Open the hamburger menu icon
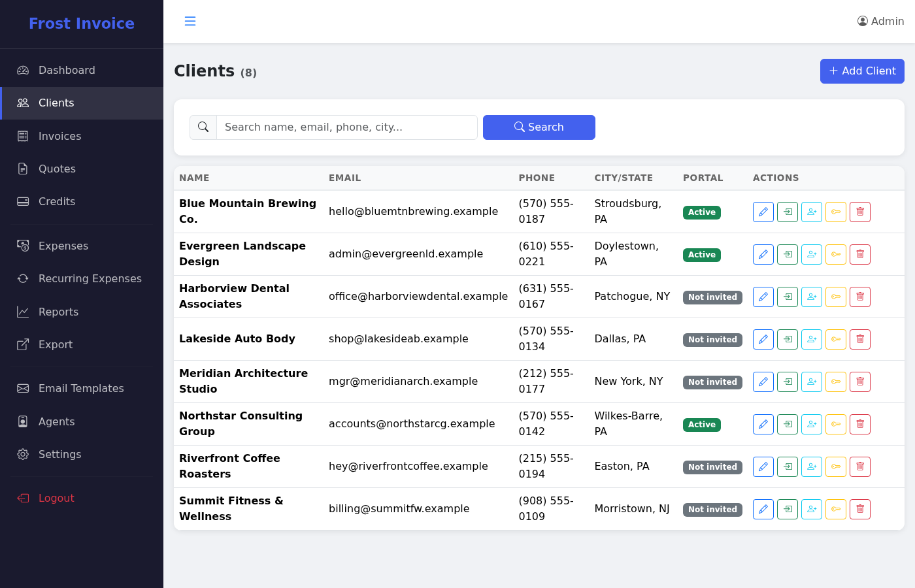This screenshot has width=915, height=588. 190,21
